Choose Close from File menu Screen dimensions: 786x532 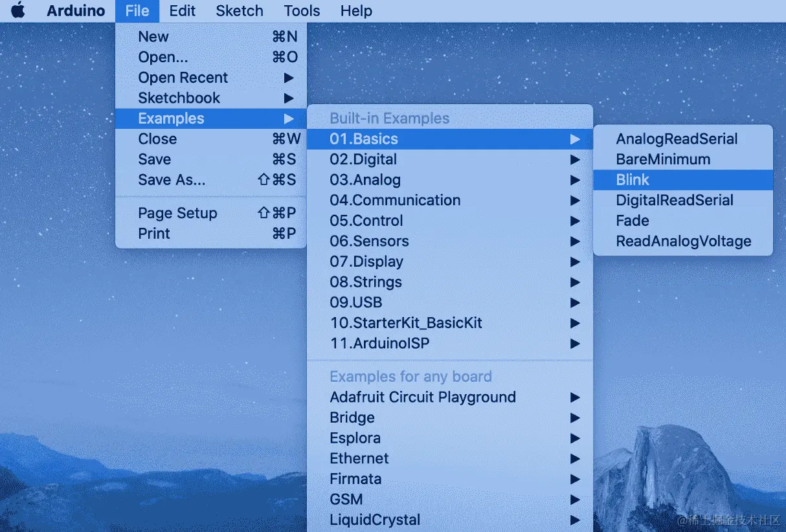[x=211, y=139]
